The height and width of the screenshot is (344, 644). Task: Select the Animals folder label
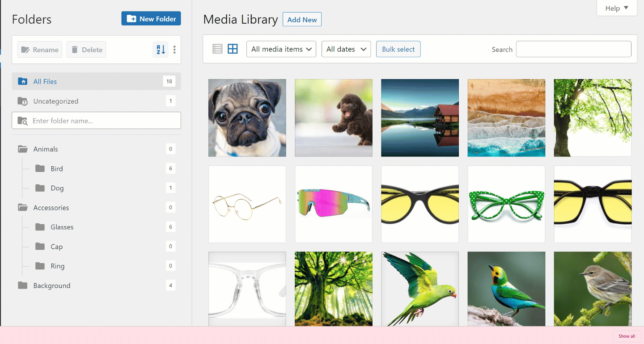tap(46, 149)
